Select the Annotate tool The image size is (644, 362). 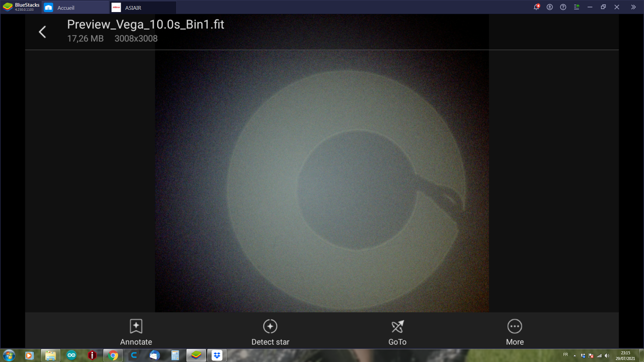136,331
